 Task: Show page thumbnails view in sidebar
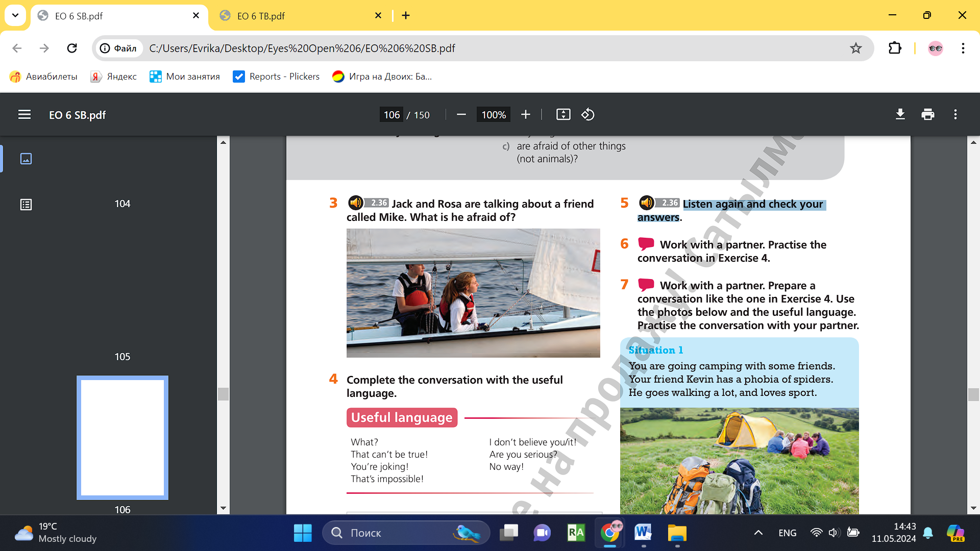[26, 159]
